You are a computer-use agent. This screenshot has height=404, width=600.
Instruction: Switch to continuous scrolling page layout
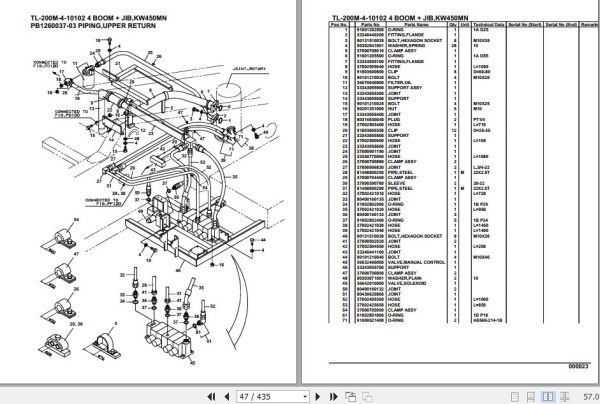pyautogui.click(x=531, y=397)
